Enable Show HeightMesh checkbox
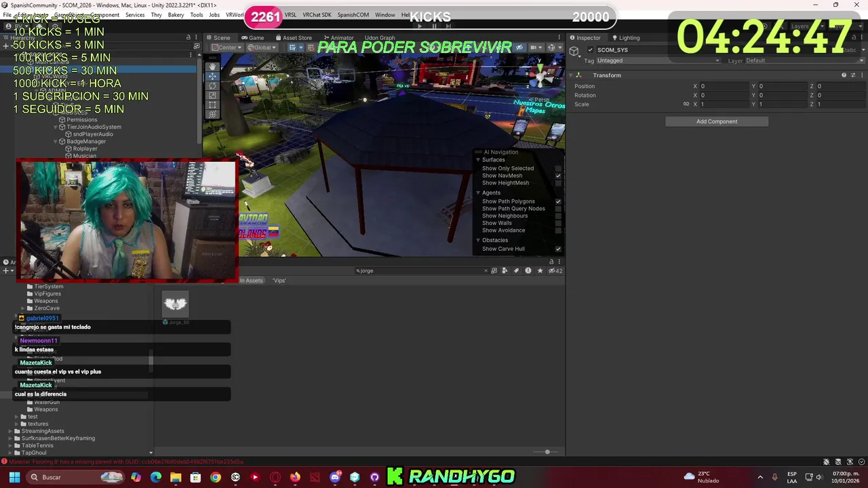Image resolution: width=868 pixels, height=488 pixels. click(x=558, y=183)
